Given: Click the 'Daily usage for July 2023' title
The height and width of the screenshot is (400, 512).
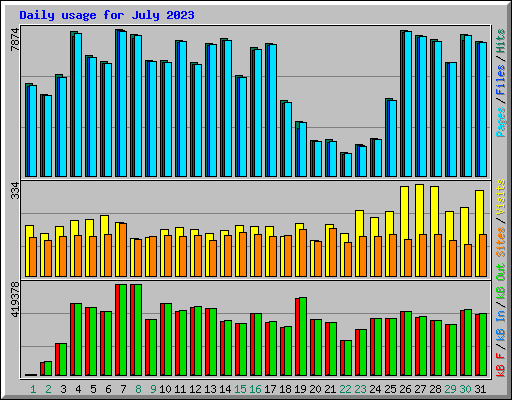Looking at the screenshot, I should coord(107,15).
